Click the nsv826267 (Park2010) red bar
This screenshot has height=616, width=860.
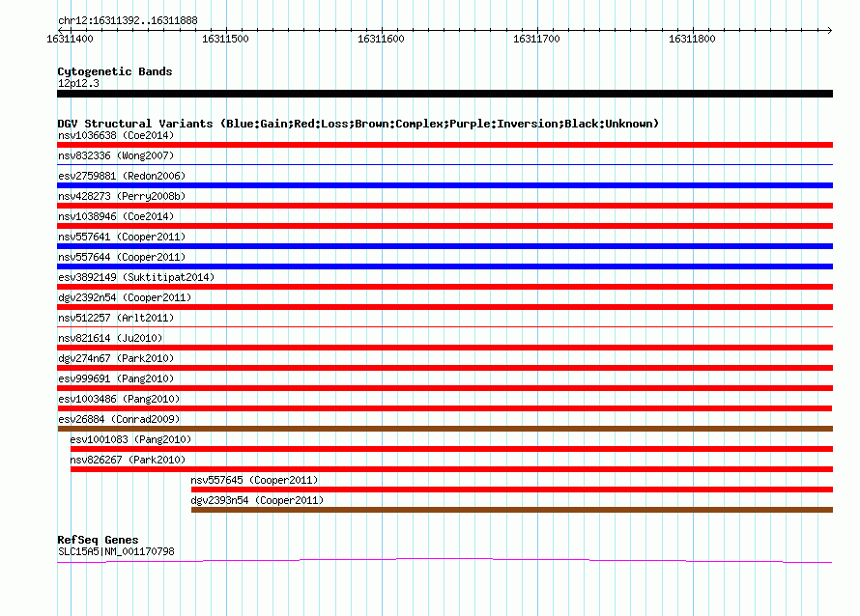tap(451, 469)
